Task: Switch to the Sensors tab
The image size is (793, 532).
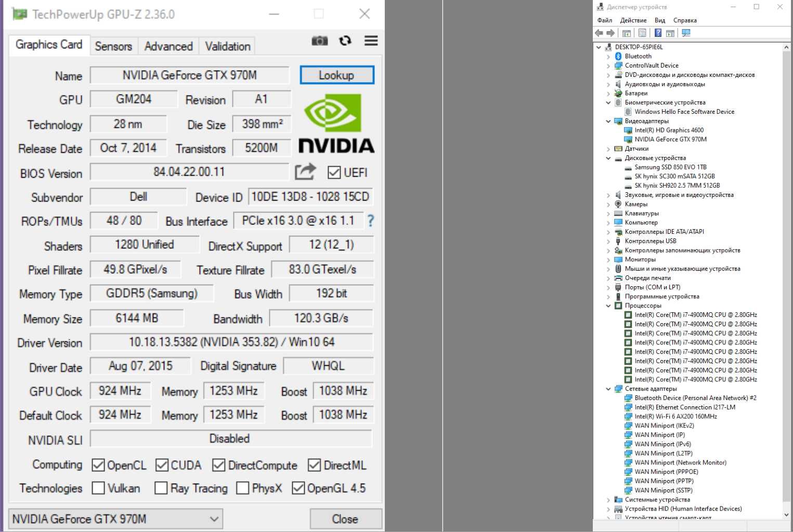Action: 113,46
